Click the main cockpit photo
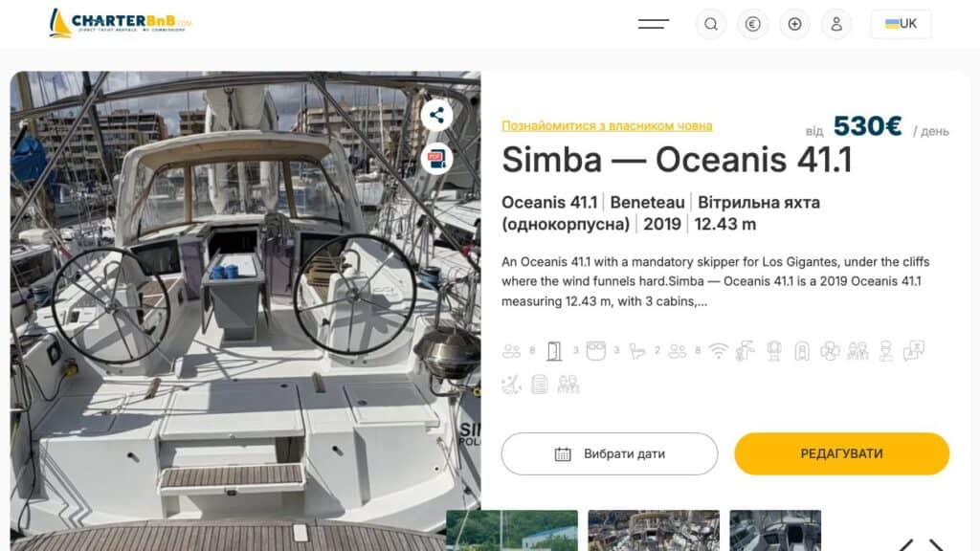The width and height of the screenshot is (980, 551). point(246,311)
